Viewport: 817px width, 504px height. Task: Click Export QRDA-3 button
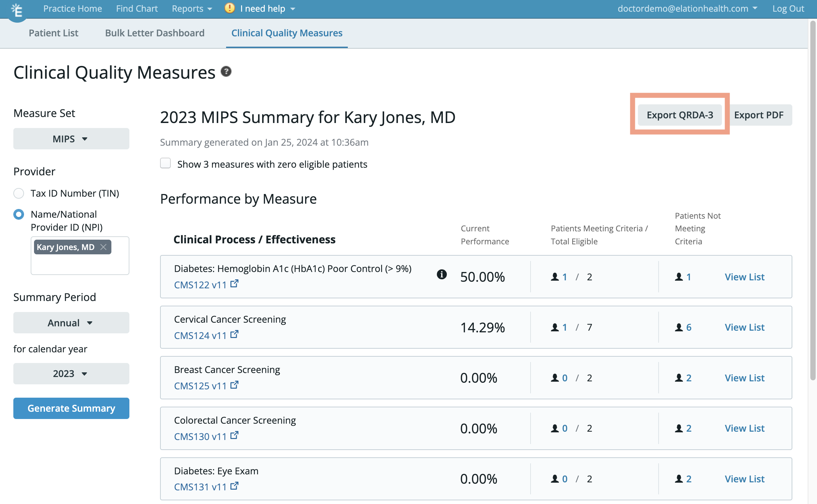680,115
